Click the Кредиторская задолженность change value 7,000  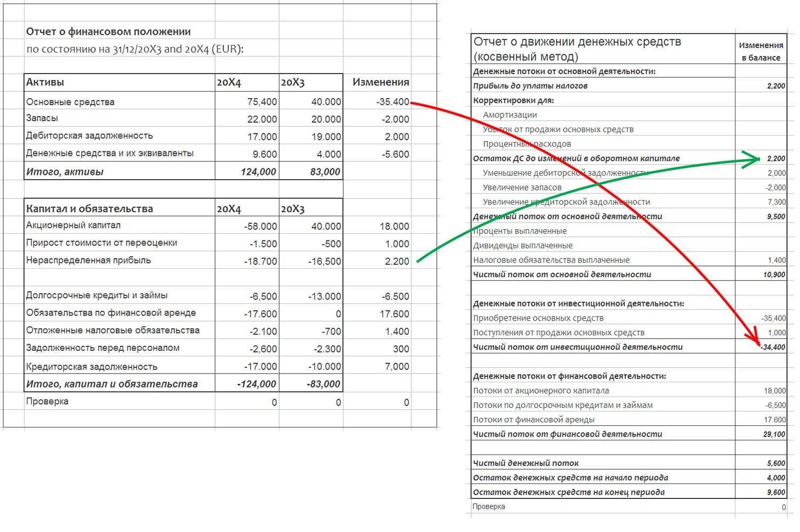pos(397,366)
